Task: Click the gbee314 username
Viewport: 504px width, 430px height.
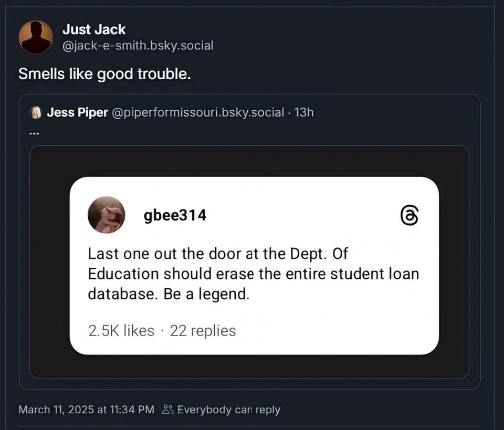Action: [175, 215]
